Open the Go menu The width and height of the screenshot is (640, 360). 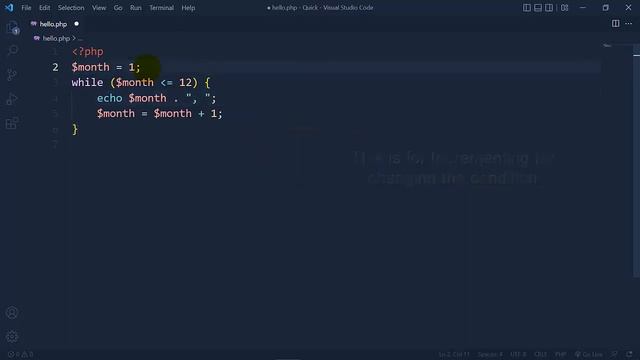pyautogui.click(x=118, y=8)
